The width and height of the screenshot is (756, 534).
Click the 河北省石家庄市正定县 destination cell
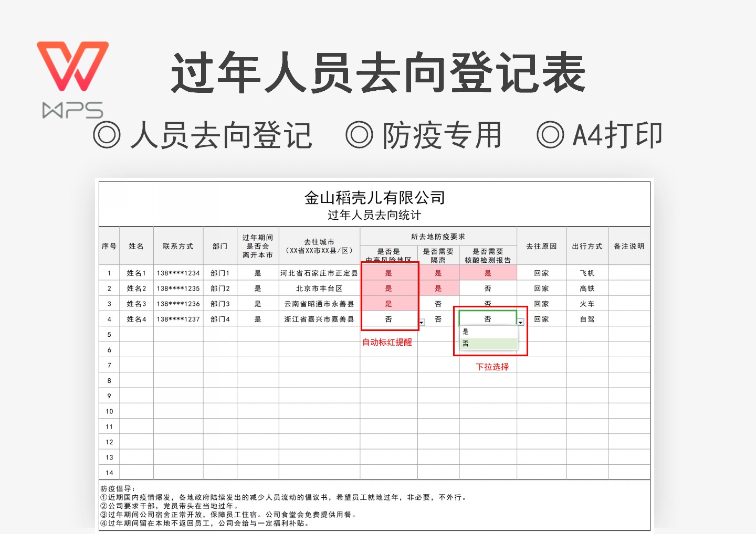tap(318, 273)
